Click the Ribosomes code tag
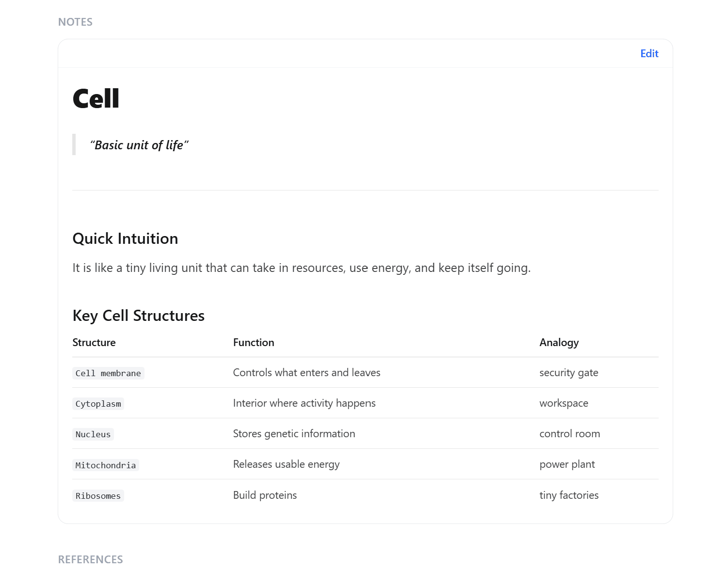The image size is (728, 571). (x=98, y=496)
